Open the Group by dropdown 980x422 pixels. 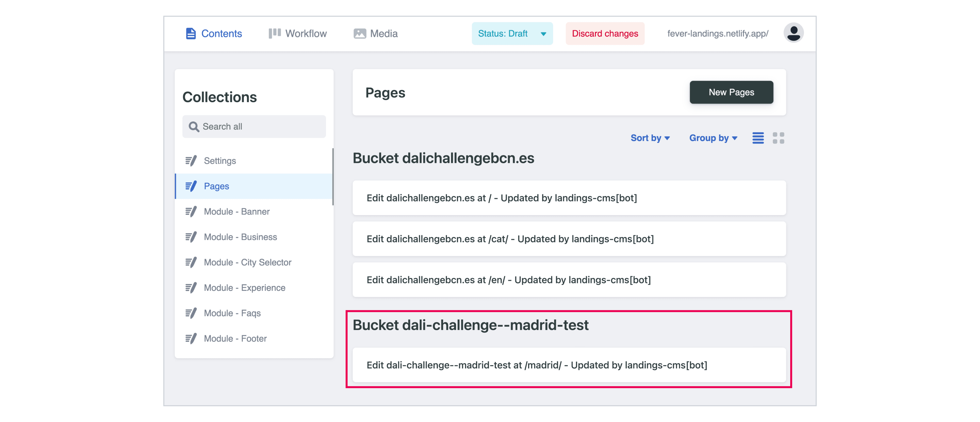[713, 138]
